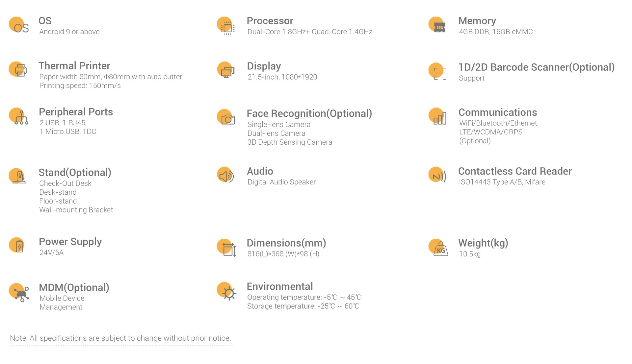Image resolution: width=632 pixels, height=364 pixels.
Task: Click the Display monitor icon
Action: point(226,70)
